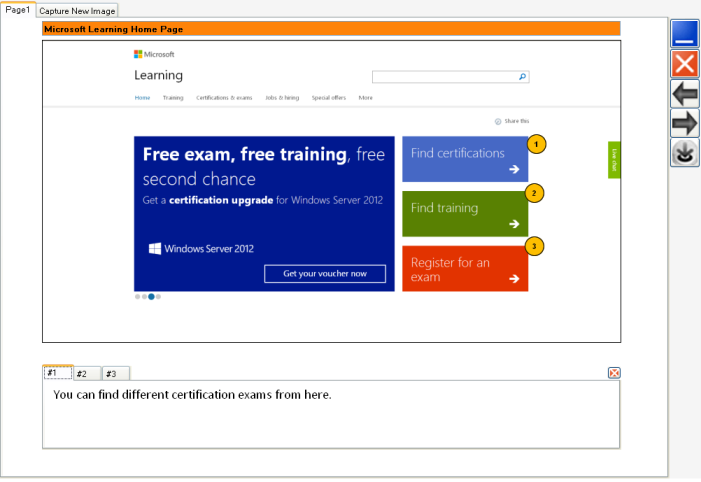Image resolution: width=701 pixels, height=482 pixels.
Task: Click the search magnifier icon
Action: click(522, 77)
